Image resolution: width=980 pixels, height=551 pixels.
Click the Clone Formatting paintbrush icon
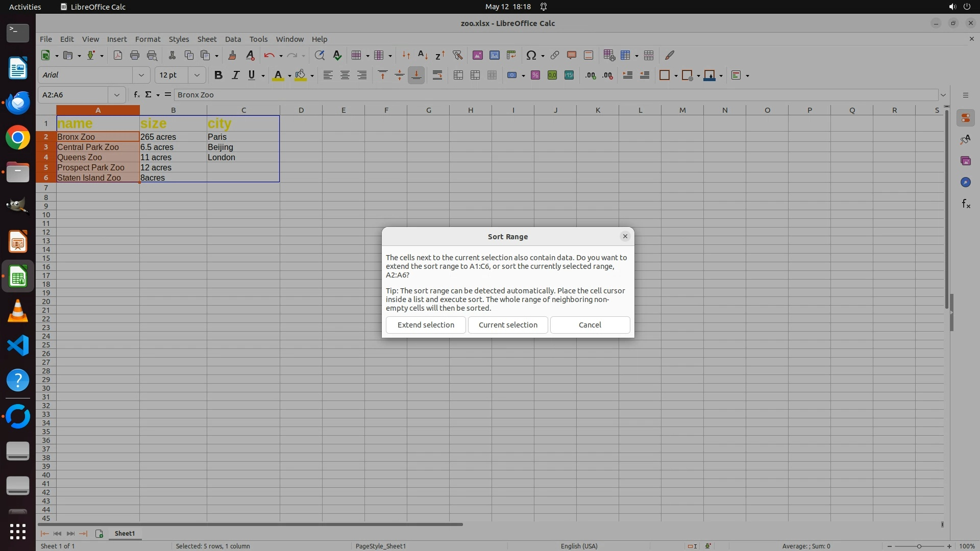pyautogui.click(x=232, y=55)
